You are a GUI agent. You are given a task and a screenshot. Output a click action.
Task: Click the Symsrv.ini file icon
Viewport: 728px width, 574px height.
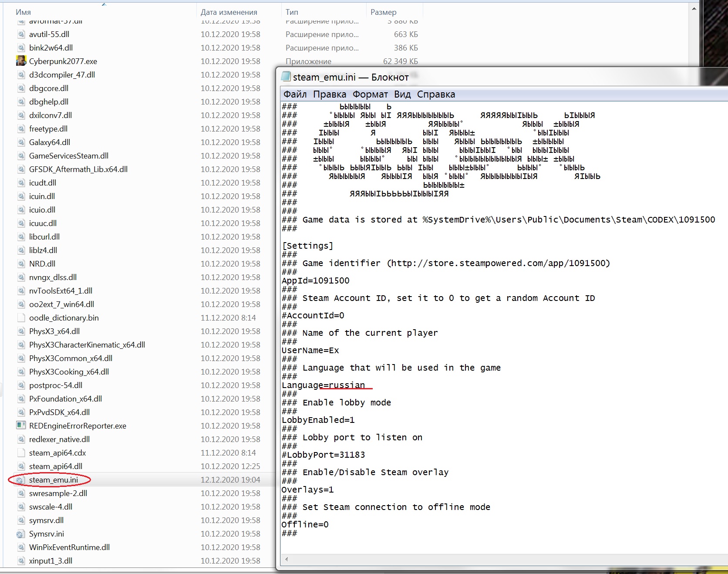tap(20, 534)
